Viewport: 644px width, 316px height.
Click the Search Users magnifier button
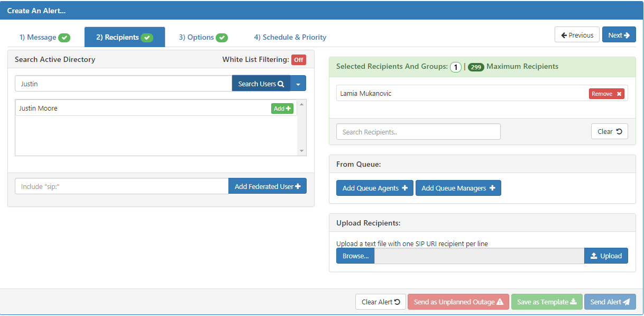pos(261,84)
